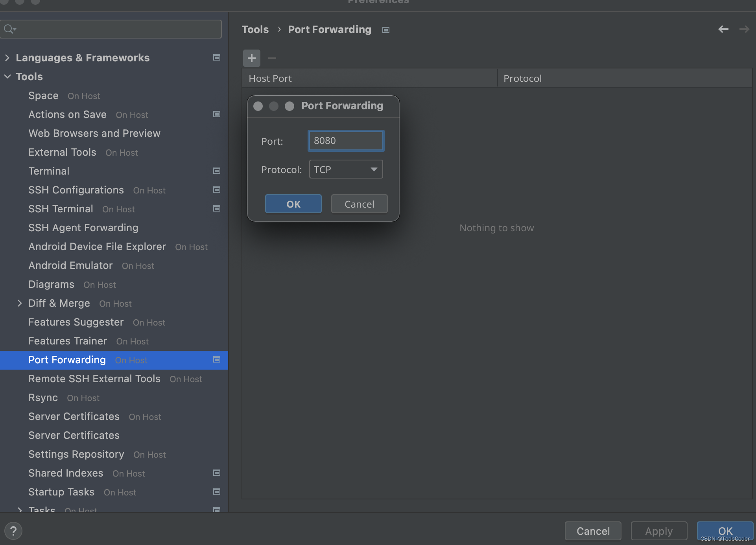Click the settings icon on Terminal row
This screenshot has width=756, height=545.
click(x=216, y=171)
